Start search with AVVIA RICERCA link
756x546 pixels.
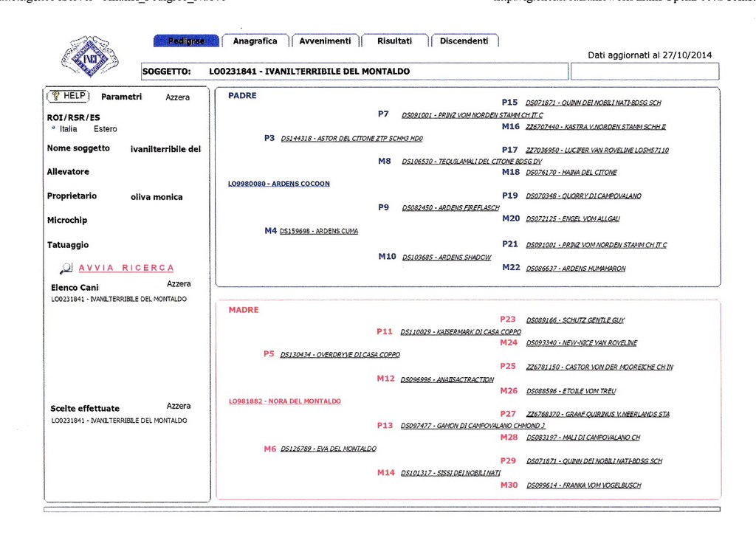point(126,268)
